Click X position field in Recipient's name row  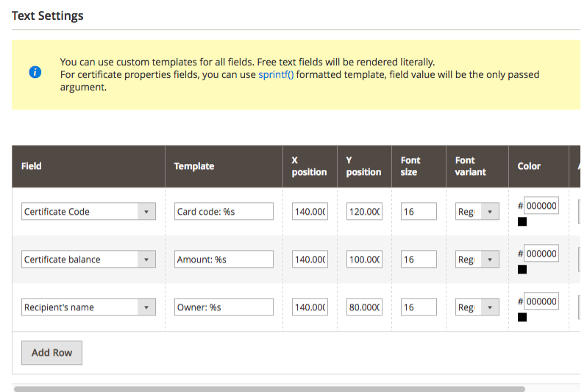310,307
